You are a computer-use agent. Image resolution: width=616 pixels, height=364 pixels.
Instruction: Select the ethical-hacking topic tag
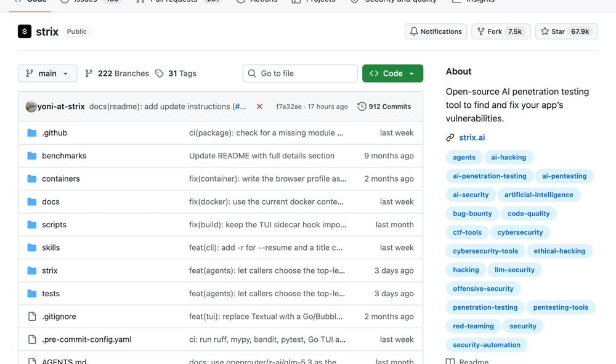(559, 251)
